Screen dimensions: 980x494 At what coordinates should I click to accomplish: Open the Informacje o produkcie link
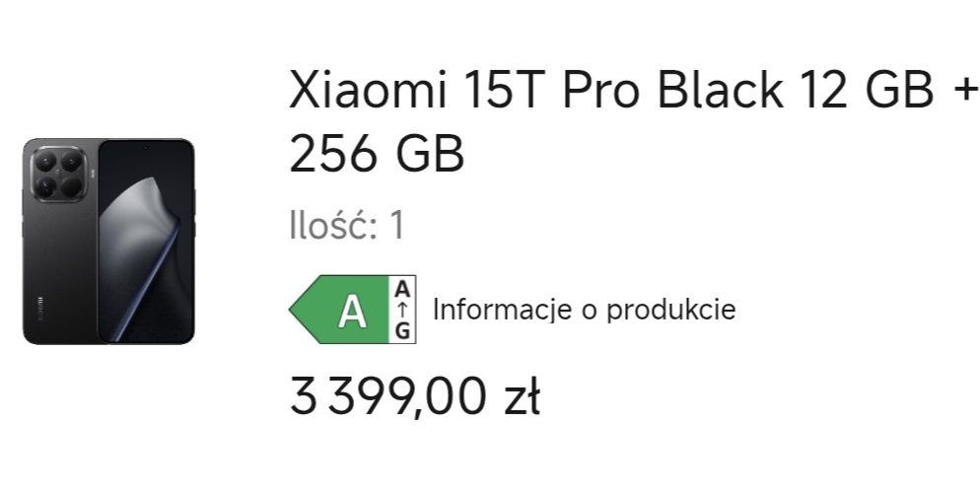pos(584,310)
